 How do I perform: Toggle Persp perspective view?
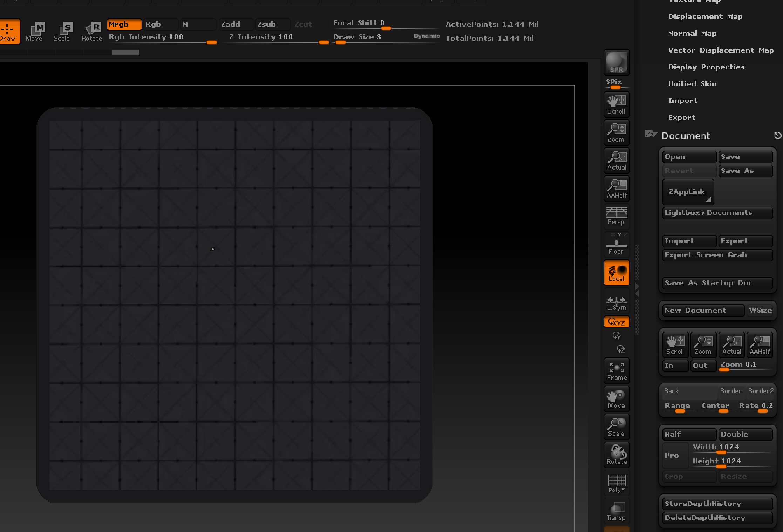[617, 216]
